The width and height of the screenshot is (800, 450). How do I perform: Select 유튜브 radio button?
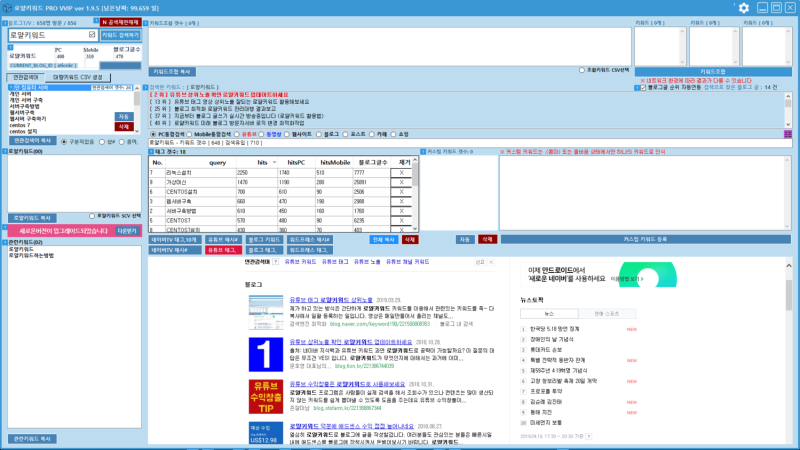[x=237, y=134]
